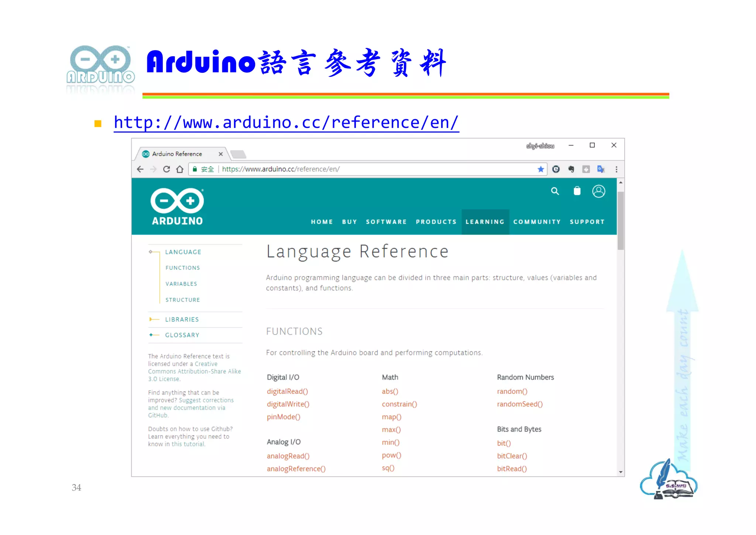
Task: Open Chrome's three-dot menu
Action: point(616,169)
